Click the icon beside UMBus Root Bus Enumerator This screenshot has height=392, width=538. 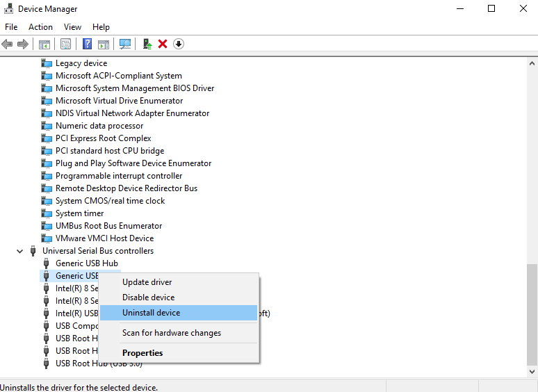point(47,226)
